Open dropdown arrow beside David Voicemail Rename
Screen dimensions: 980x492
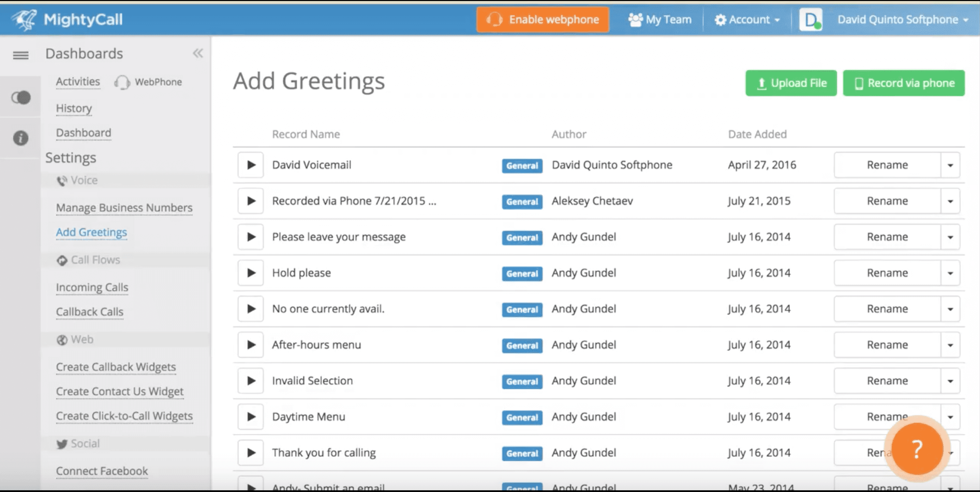(950, 165)
